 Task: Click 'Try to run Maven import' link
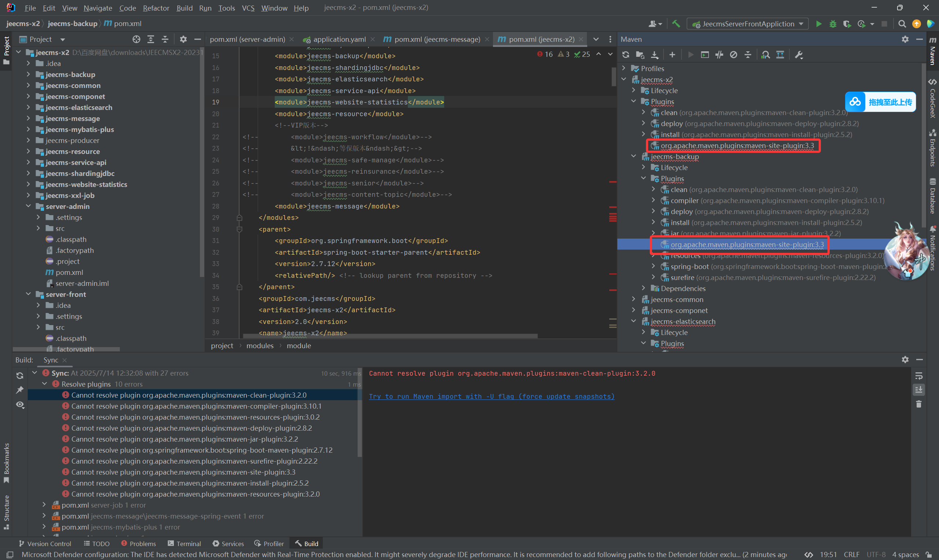pyautogui.click(x=491, y=396)
